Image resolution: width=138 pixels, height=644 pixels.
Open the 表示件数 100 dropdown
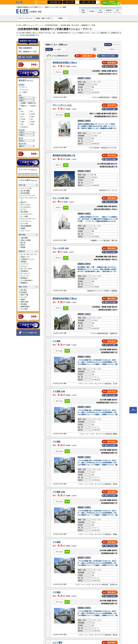point(116,45)
